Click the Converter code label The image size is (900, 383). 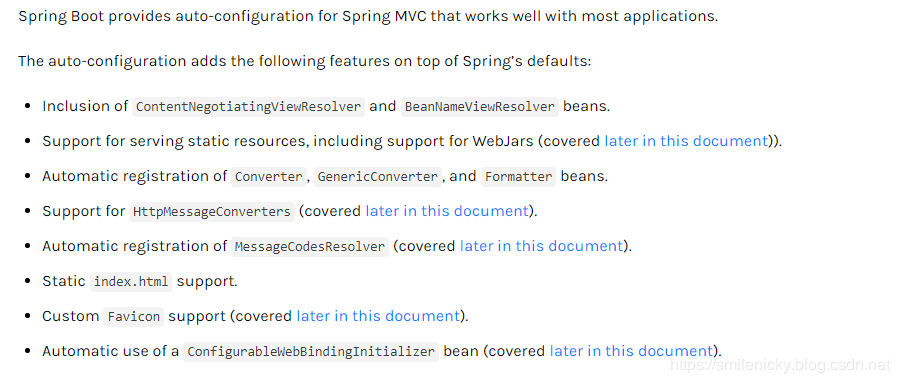coord(269,177)
